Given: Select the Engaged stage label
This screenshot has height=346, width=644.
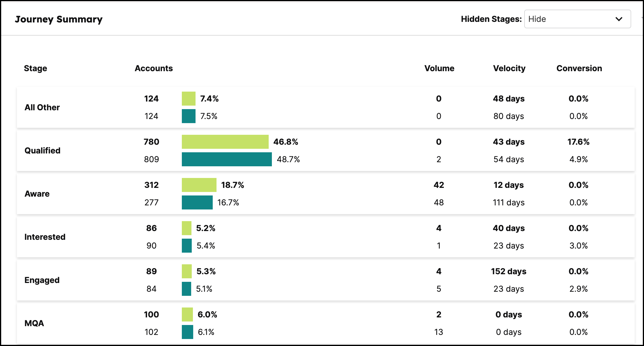Looking at the screenshot, I should pyautogui.click(x=42, y=280).
